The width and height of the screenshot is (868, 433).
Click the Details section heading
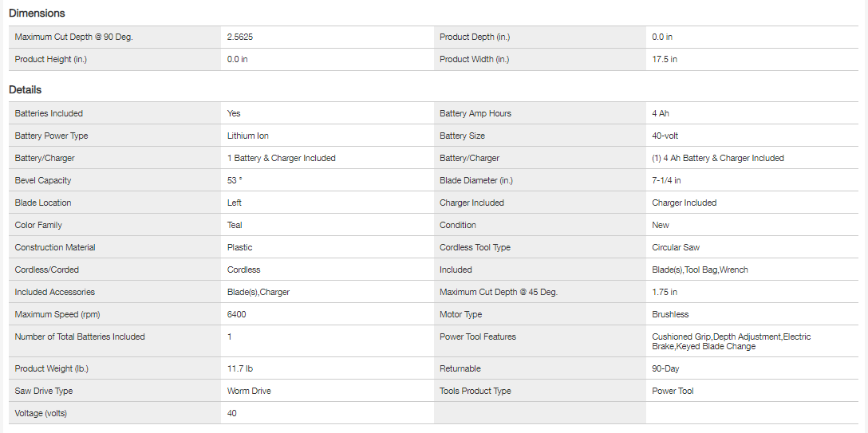pyautogui.click(x=25, y=89)
